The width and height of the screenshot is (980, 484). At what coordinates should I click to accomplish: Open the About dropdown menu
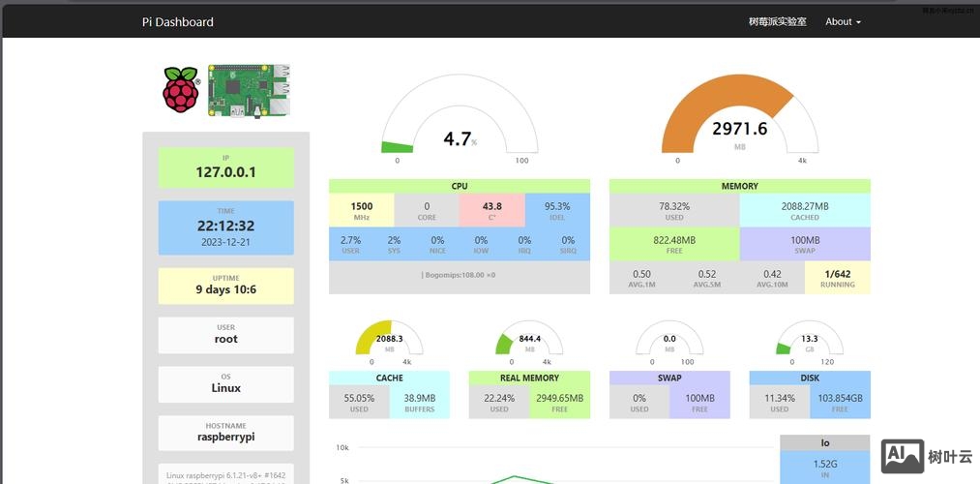(x=843, y=21)
